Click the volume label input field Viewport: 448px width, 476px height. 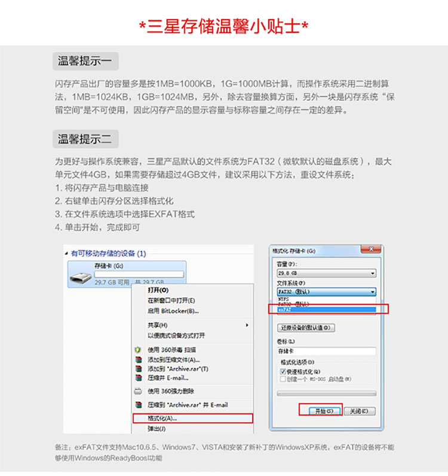point(327,351)
